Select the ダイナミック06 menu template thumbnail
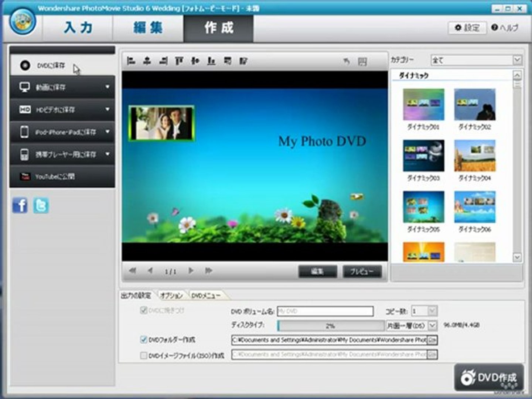Viewport: 532px width, 399px height. click(x=475, y=207)
